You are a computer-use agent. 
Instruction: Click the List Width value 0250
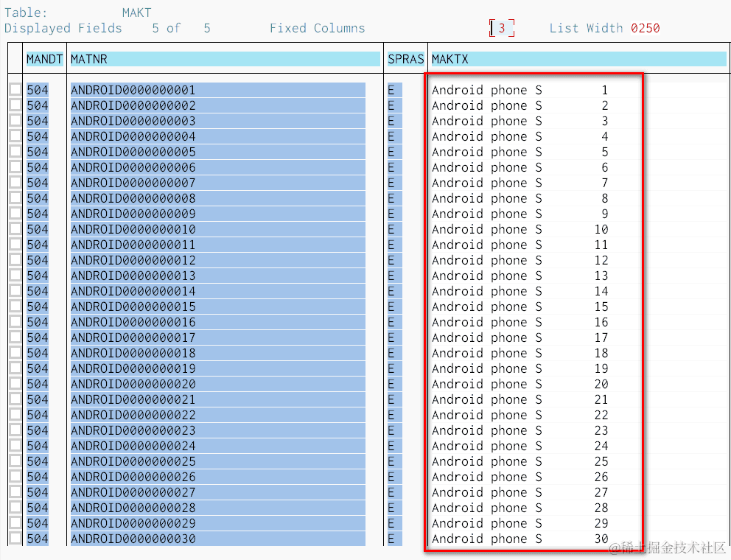click(x=646, y=28)
